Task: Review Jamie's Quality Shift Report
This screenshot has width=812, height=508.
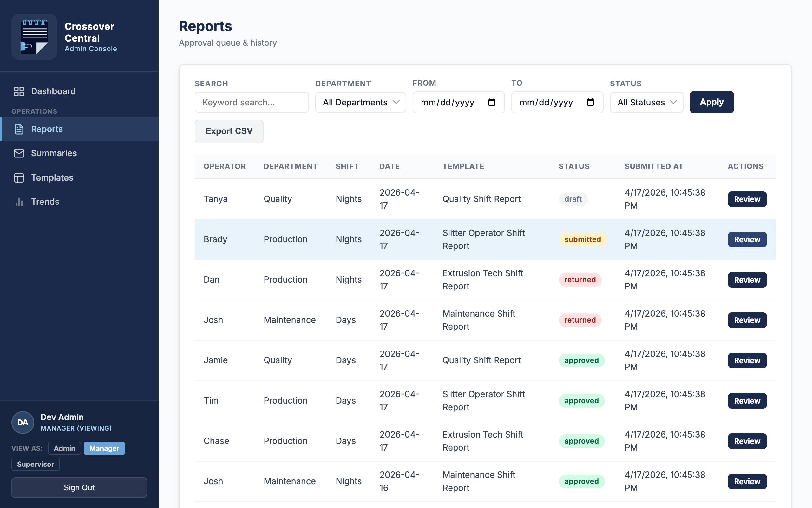Action: click(747, 360)
